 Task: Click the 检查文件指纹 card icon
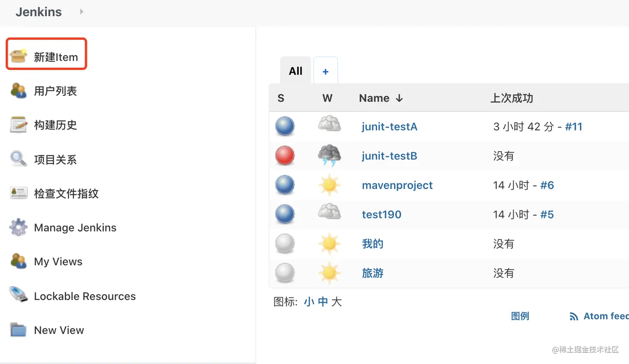[18, 193]
